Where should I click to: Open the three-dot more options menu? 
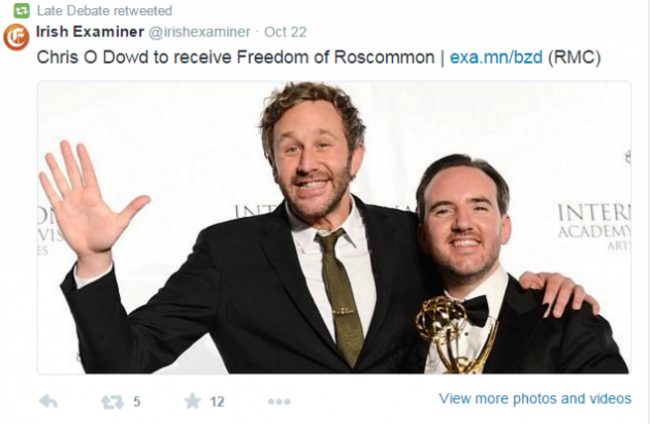coord(279,402)
